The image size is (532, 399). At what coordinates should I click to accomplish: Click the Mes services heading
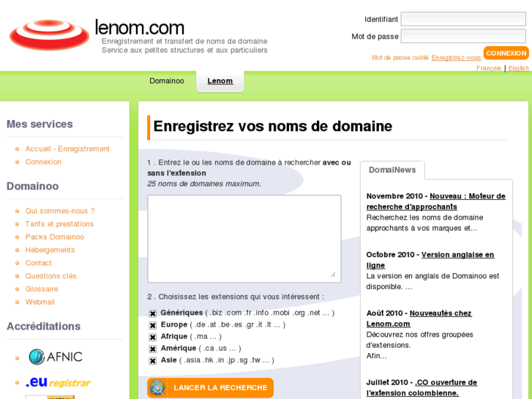point(40,124)
